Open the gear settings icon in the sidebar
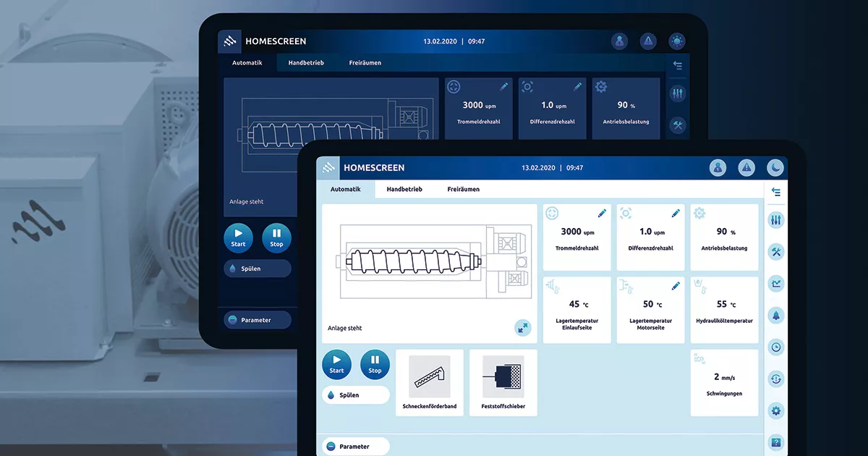 point(776,411)
